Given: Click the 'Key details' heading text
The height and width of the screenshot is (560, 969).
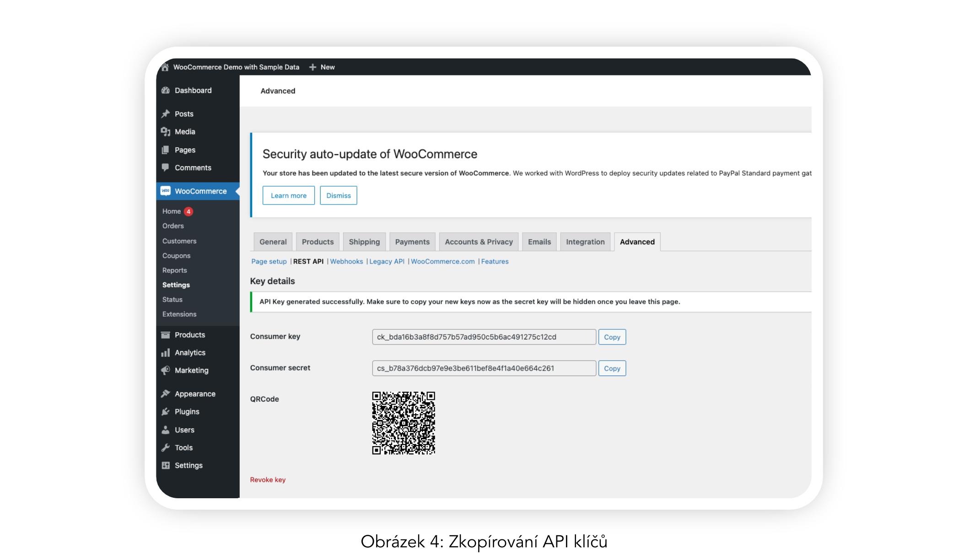Looking at the screenshot, I should click(273, 281).
